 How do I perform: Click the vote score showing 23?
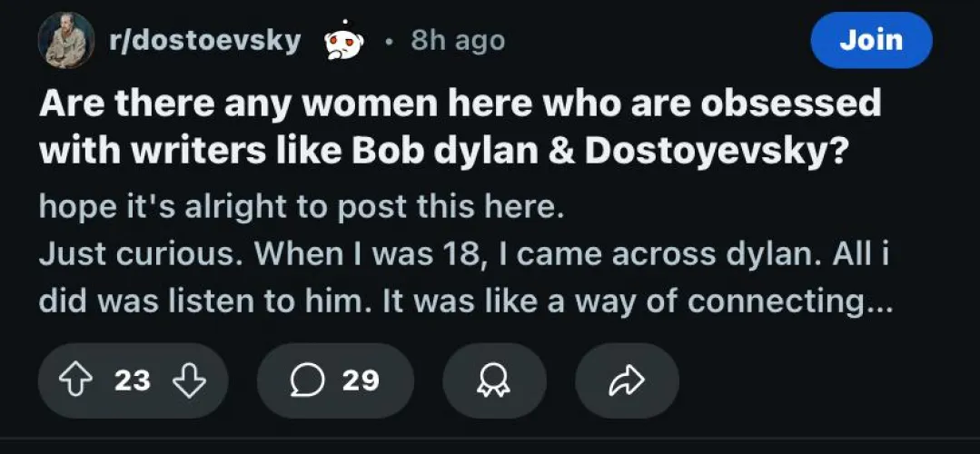(133, 380)
